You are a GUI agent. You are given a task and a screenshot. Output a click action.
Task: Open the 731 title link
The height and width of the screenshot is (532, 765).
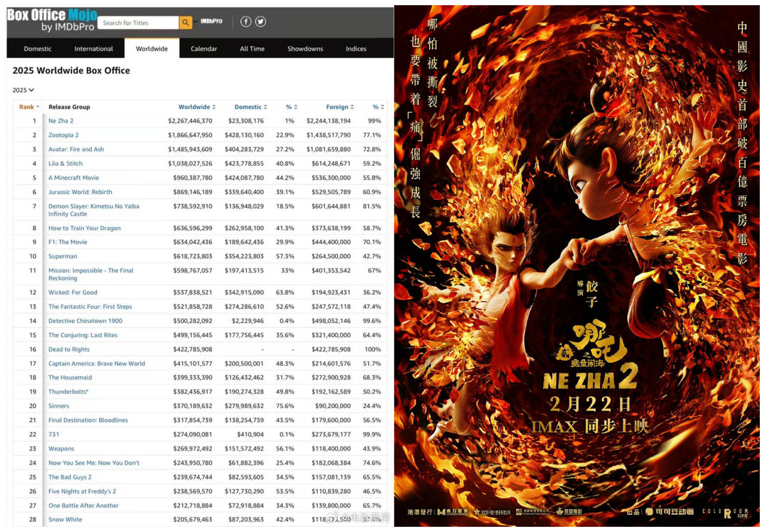coord(53,435)
